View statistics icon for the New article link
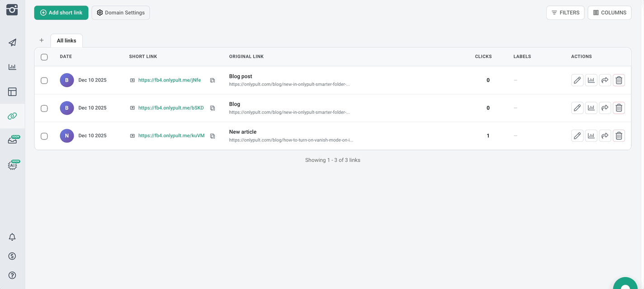Image resolution: width=644 pixels, height=289 pixels. [591, 135]
